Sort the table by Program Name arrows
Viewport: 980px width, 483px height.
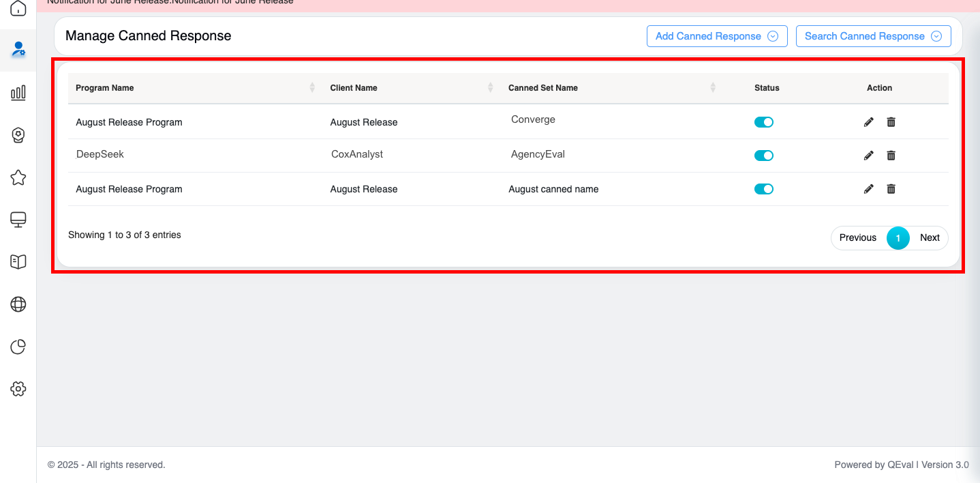[x=312, y=87]
